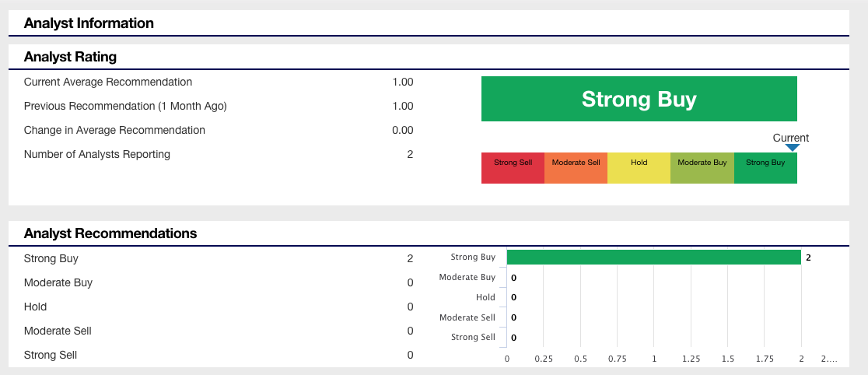
Task: Click the Number of Analysts Reporting label
Action: click(x=97, y=154)
